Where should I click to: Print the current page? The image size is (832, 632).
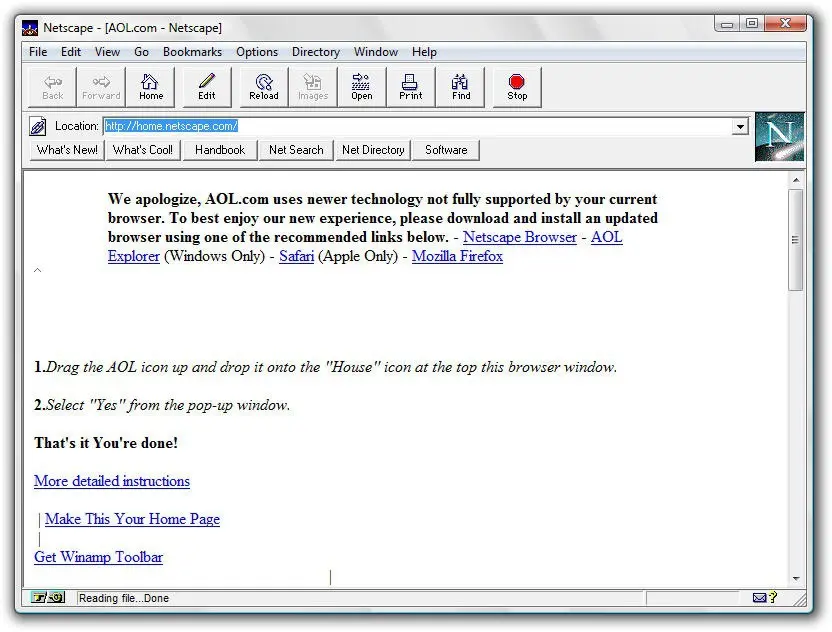411,87
